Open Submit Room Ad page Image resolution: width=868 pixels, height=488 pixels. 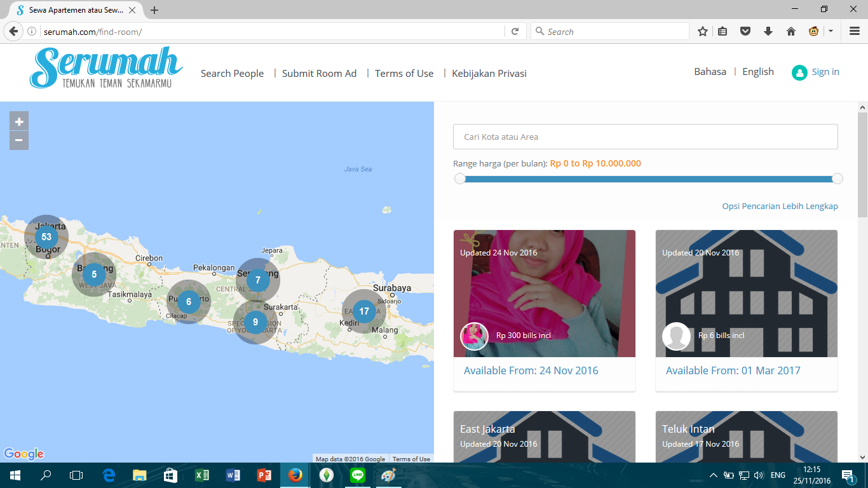click(319, 73)
